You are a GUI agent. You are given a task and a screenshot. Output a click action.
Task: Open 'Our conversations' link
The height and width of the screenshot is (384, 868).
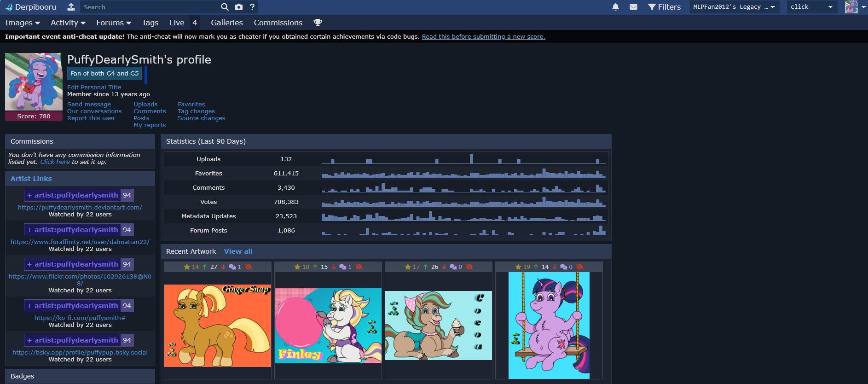pos(94,111)
